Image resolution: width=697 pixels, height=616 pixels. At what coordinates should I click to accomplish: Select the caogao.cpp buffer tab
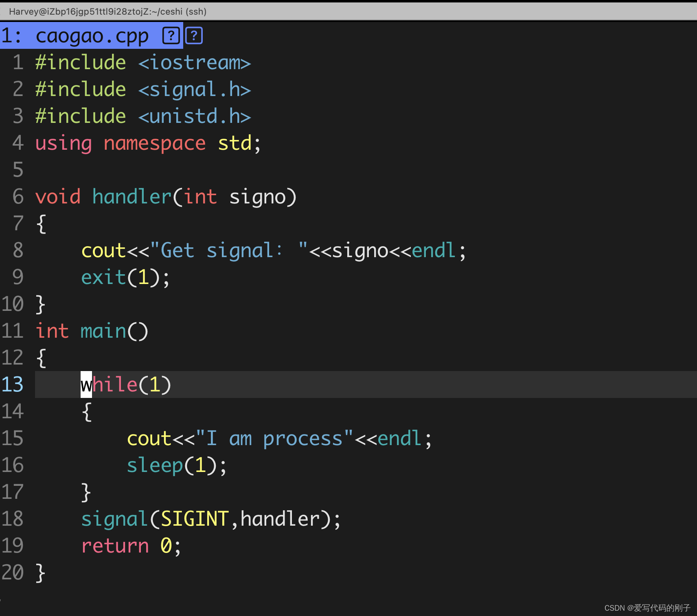click(91, 36)
